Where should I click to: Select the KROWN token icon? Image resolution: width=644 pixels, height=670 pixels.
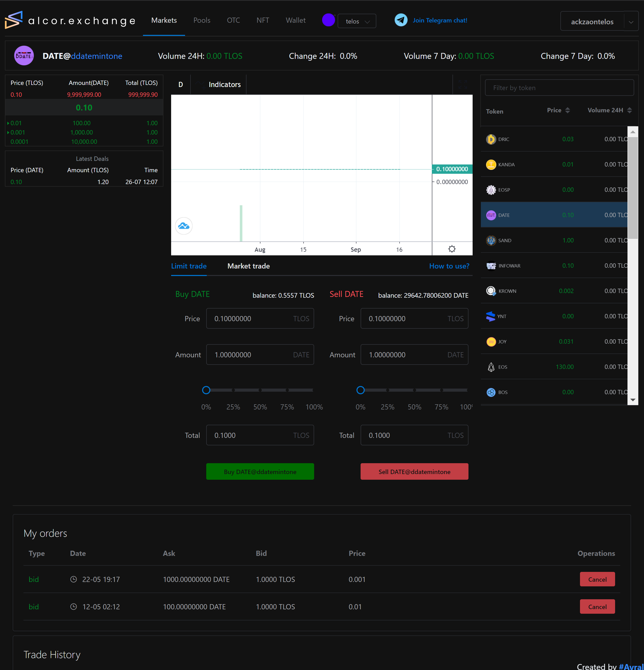pyautogui.click(x=491, y=291)
